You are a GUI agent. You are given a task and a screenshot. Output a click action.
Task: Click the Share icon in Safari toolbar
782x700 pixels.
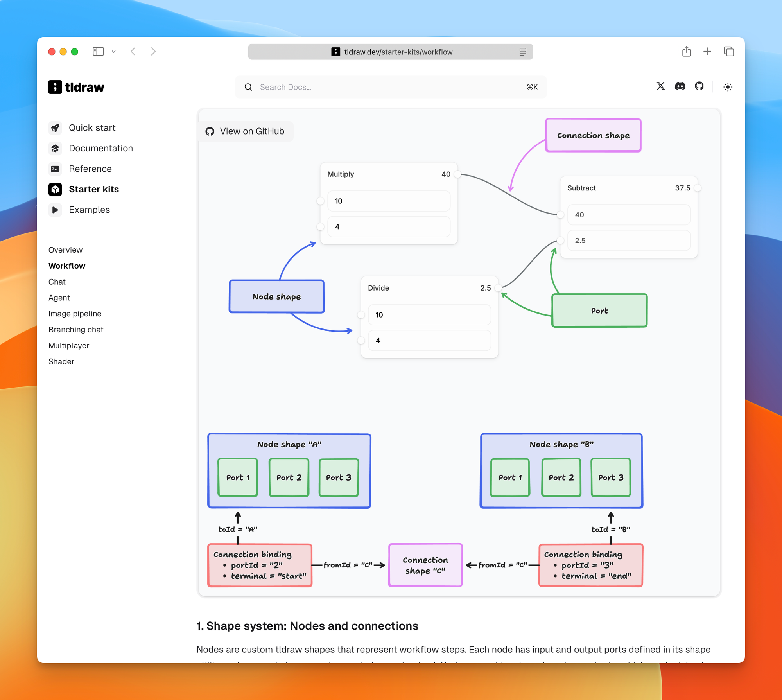[687, 51]
